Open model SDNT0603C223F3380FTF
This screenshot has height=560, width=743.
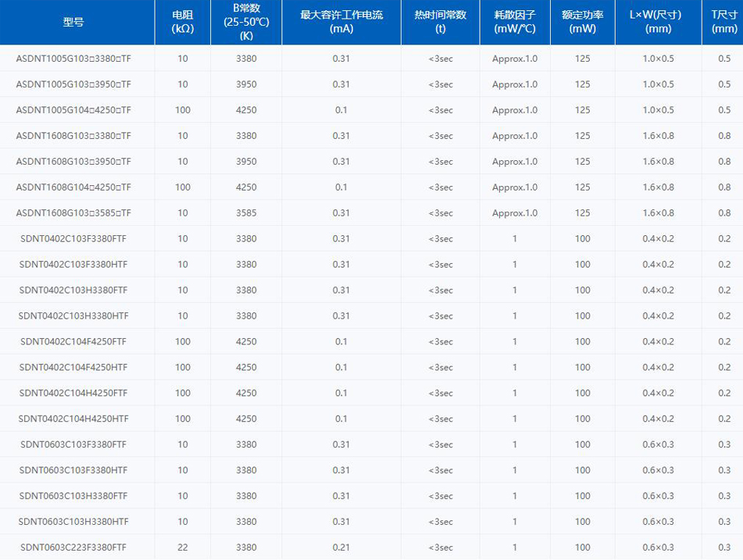(73, 548)
